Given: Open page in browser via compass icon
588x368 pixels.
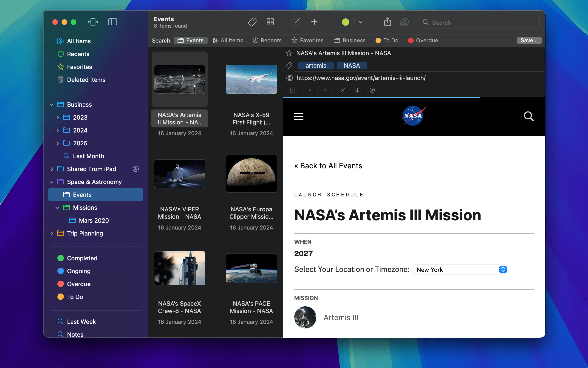Looking at the screenshot, I should [x=372, y=90].
